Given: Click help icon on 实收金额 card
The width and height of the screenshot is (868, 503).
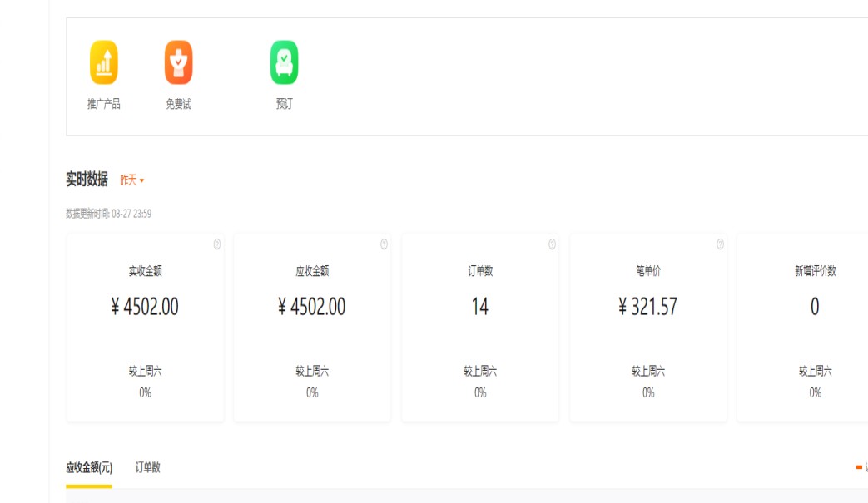Looking at the screenshot, I should [x=217, y=244].
